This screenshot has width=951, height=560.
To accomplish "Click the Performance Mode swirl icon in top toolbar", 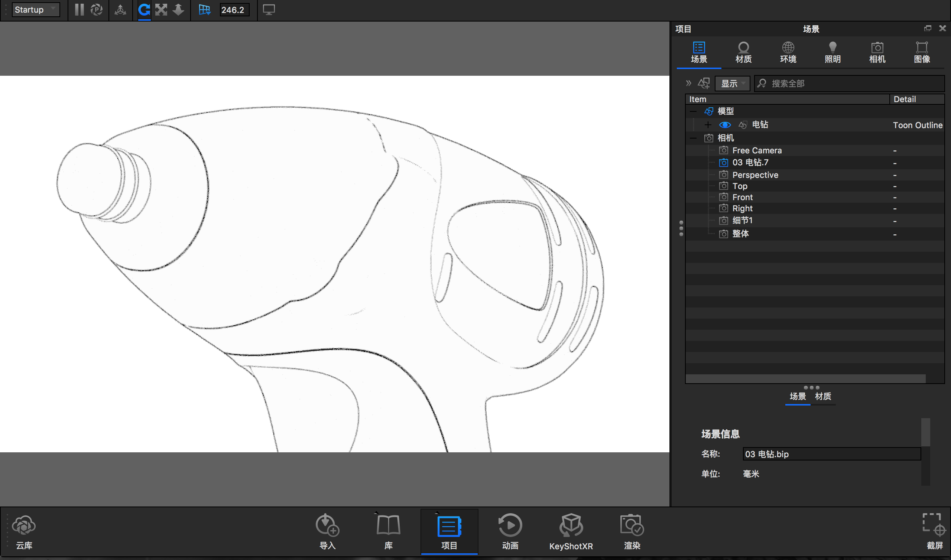I will [97, 10].
